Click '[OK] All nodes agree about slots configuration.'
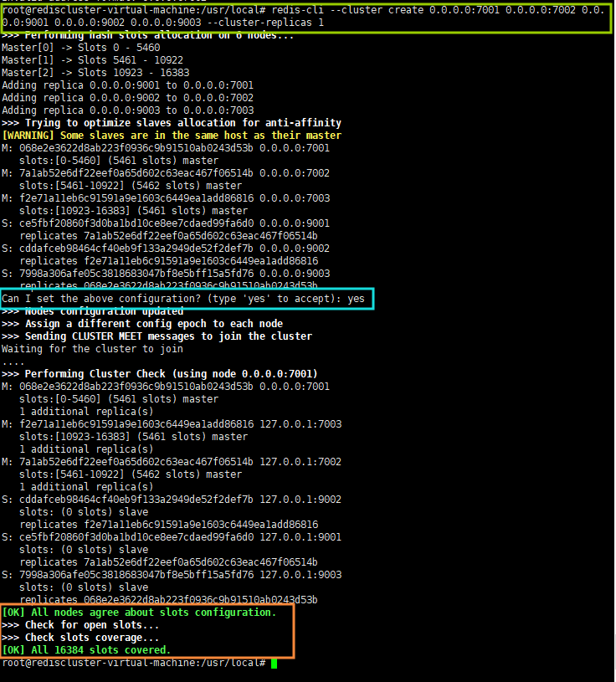This screenshot has width=616, height=682. [139, 613]
